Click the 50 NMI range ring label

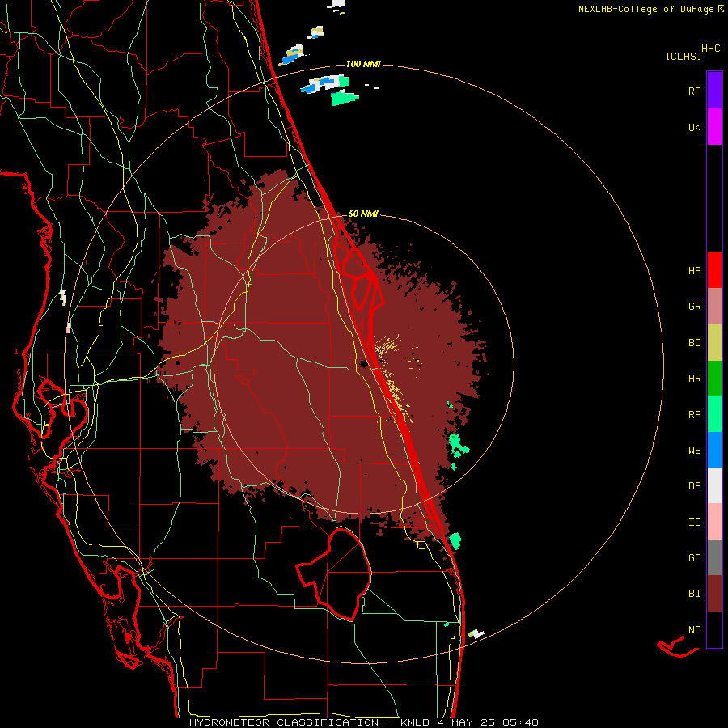[x=363, y=214]
